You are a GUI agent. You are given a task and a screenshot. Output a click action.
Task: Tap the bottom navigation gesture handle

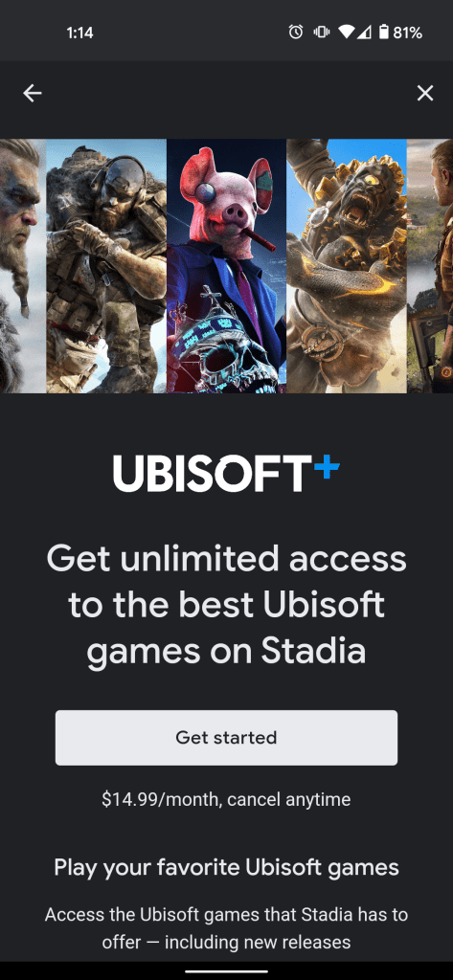pos(226,970)
